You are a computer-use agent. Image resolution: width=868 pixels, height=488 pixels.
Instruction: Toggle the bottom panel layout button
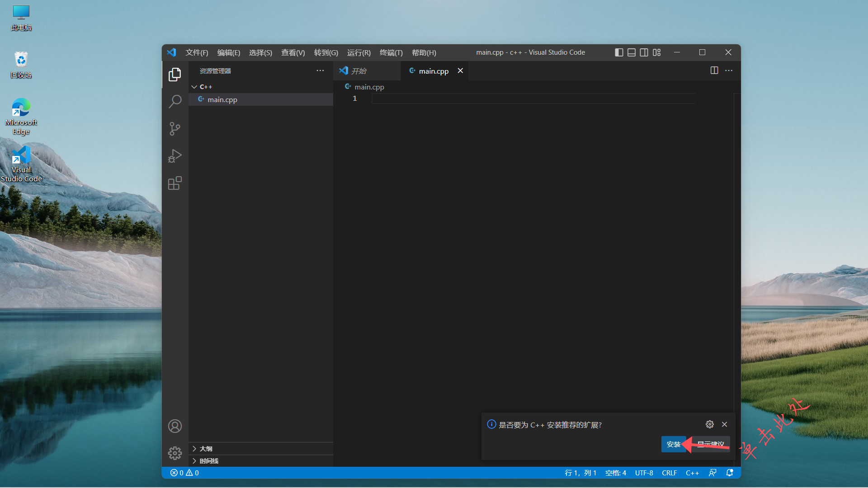click(x=632, y=52)
